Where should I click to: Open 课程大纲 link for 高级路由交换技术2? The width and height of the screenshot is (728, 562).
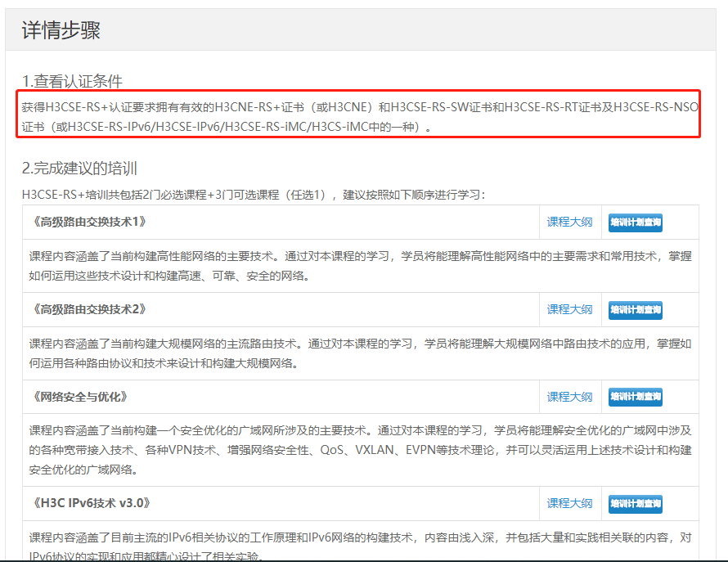(569, 309)
